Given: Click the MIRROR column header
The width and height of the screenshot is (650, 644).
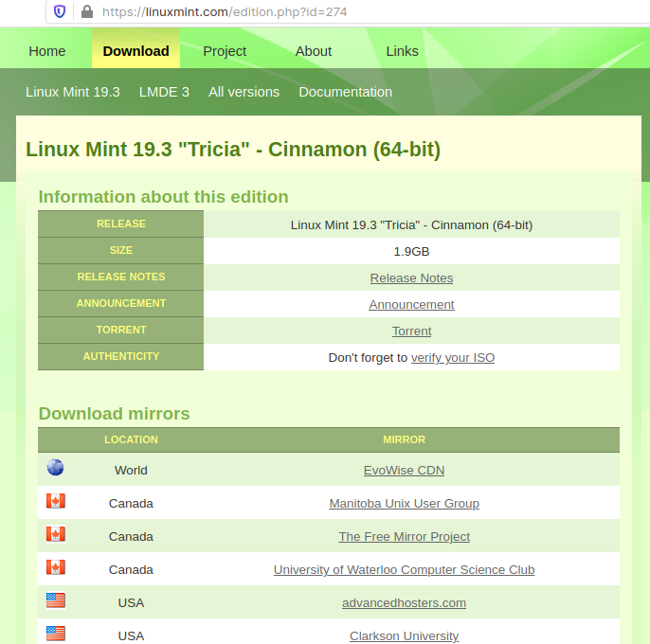Looking at the screenshot, I should 404,439.
